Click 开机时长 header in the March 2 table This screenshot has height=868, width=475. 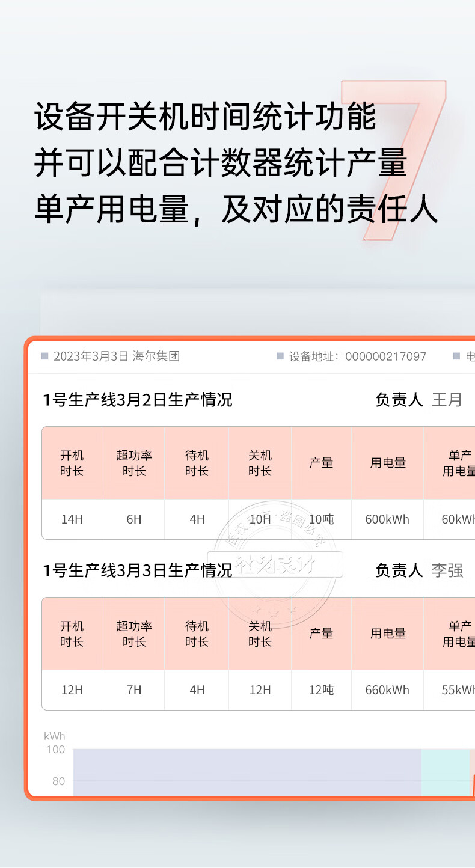tap(72, 463)
